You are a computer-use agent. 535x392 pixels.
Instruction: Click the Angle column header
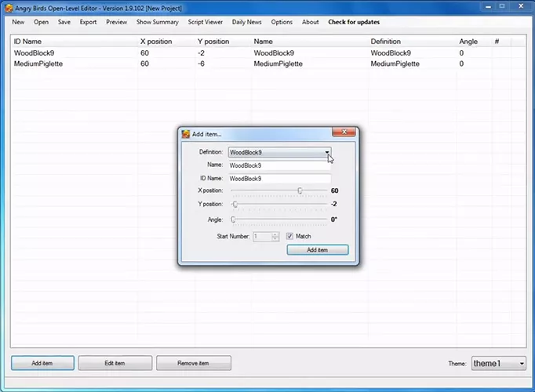tap(468, 42)
